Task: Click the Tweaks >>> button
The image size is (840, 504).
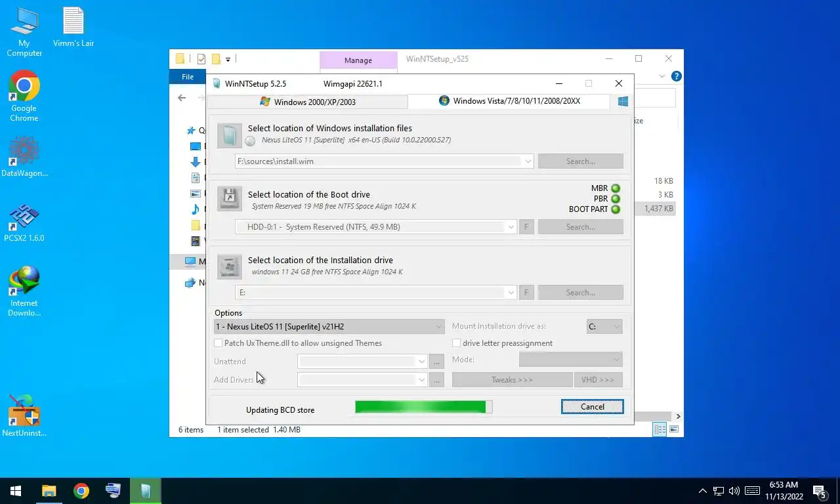Action: (512, 380)
